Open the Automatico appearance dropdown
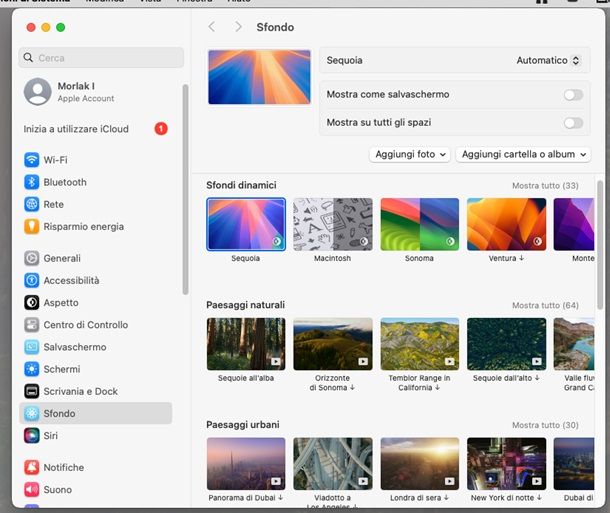Image resolution: width=610 pixels, height=513 pixels. [548, 60]
